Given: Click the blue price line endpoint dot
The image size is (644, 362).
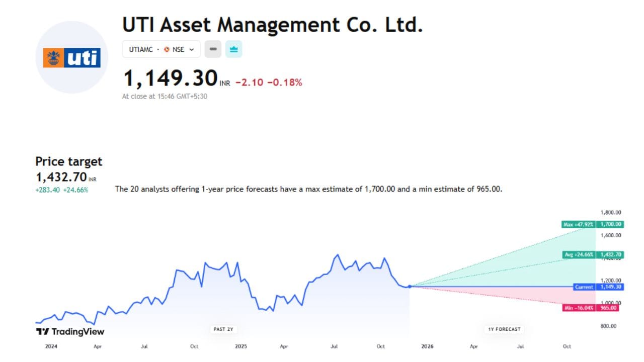Looking at the screenshot, I should click(x=411, y=286).
